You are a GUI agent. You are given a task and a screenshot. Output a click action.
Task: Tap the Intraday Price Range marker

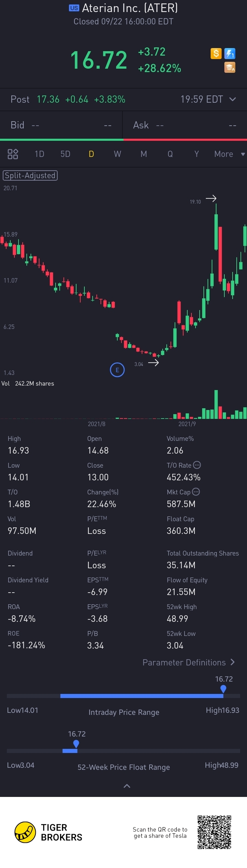click(x=223, y=688)
